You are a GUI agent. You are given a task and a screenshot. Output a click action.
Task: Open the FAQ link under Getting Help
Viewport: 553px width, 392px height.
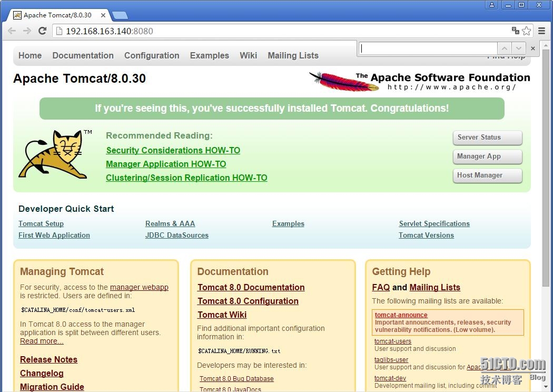point(381,287)
